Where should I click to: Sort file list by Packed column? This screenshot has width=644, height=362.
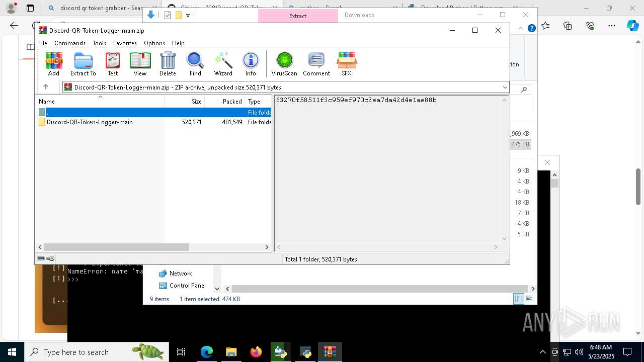click(224, 101)
